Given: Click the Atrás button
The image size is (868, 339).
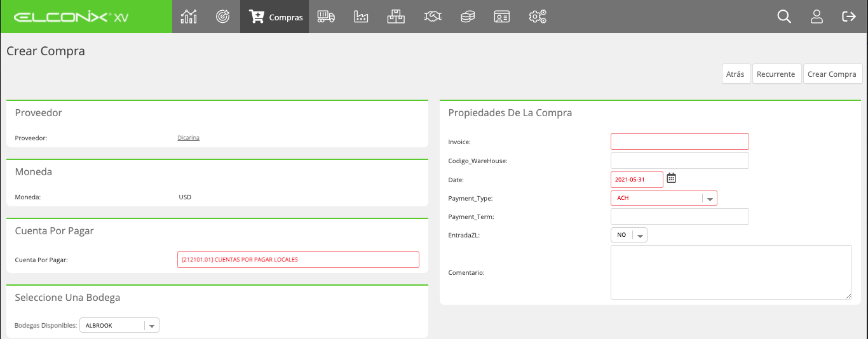Looking at the screenshot, I should 735,74.
